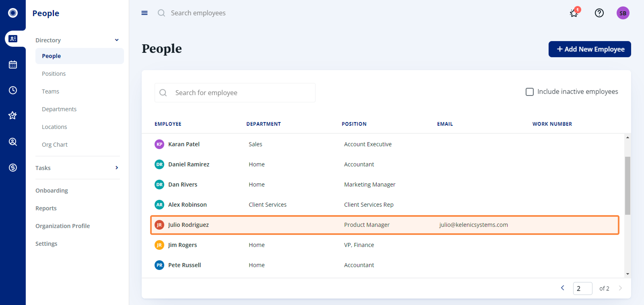Click the Client Services department cell
This screenshot has height=305, width=644.
[x=267, y=205]
